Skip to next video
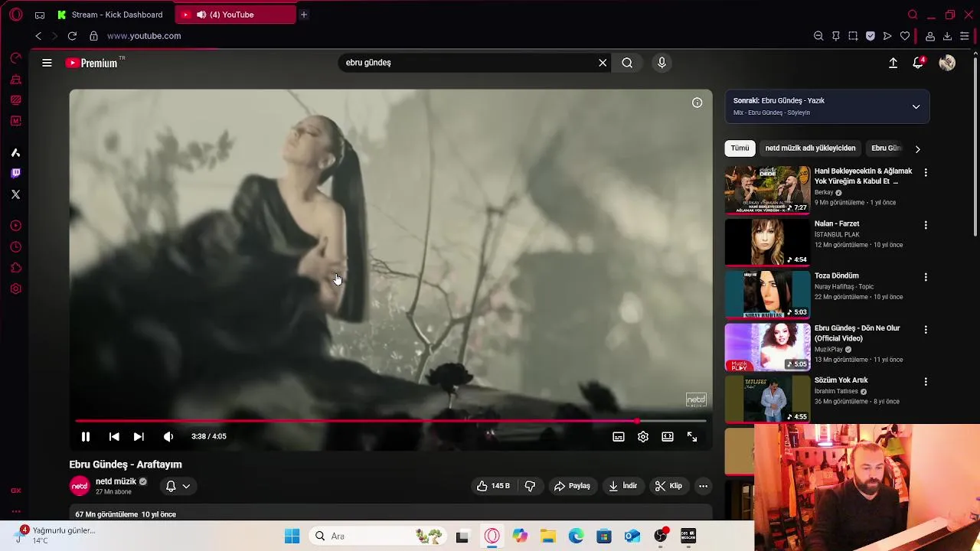Screen dimensions: 980x551 tap(139, 436)
